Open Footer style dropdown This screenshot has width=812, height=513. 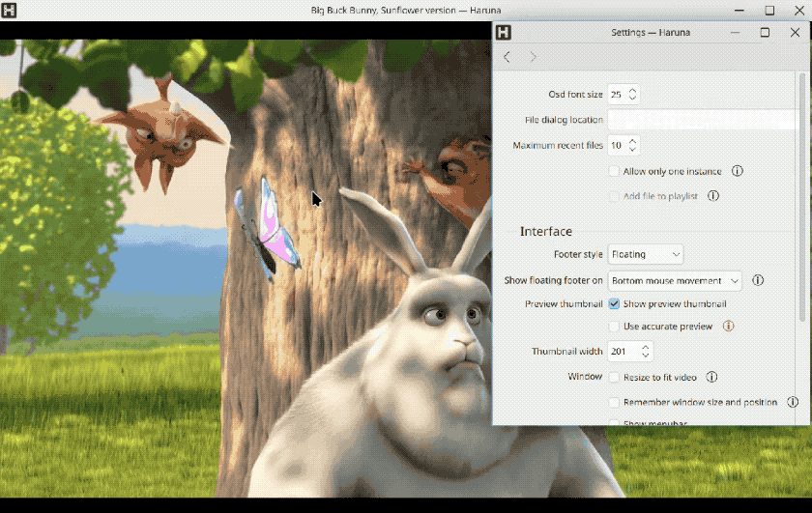click(646, 254)
